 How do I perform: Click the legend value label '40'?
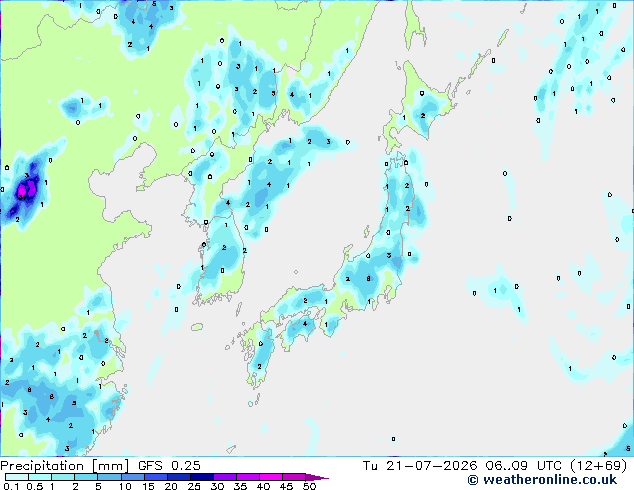[x=263, y=486]
